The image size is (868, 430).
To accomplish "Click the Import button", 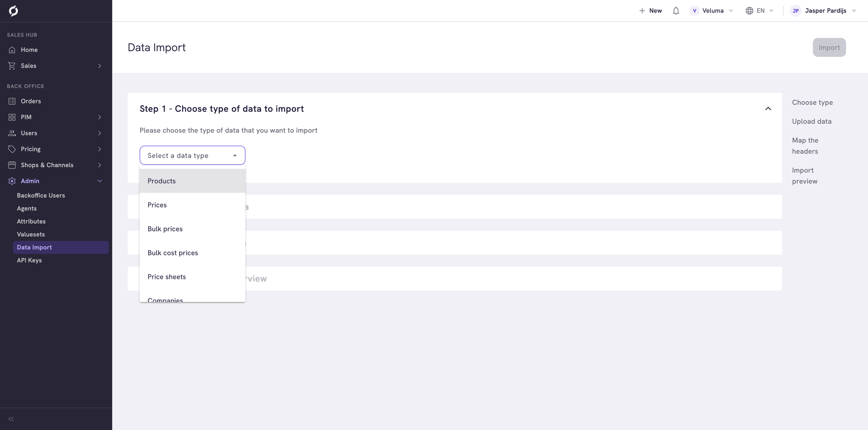I will [829, 47].
